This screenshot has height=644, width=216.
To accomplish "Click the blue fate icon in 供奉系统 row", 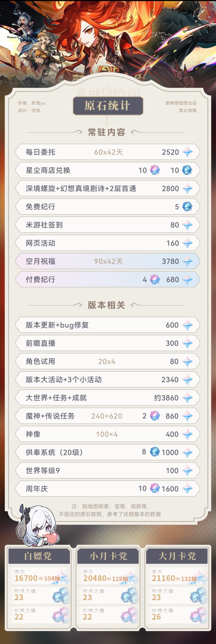I will point(155,452).
